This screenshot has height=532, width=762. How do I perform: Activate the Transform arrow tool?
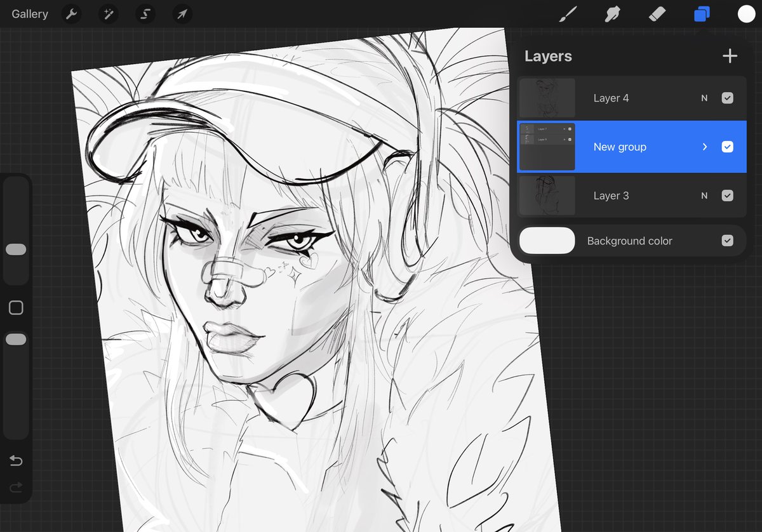coord(182,13)
